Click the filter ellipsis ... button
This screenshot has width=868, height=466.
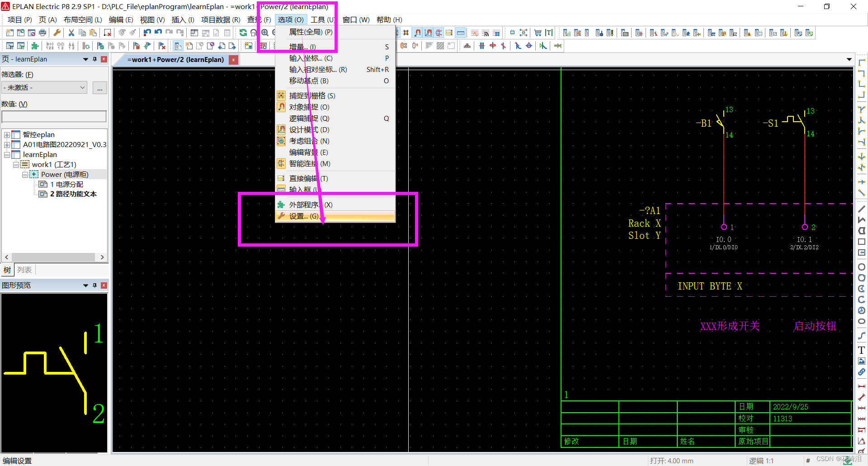pyautogui.click(x=100, y=88)
